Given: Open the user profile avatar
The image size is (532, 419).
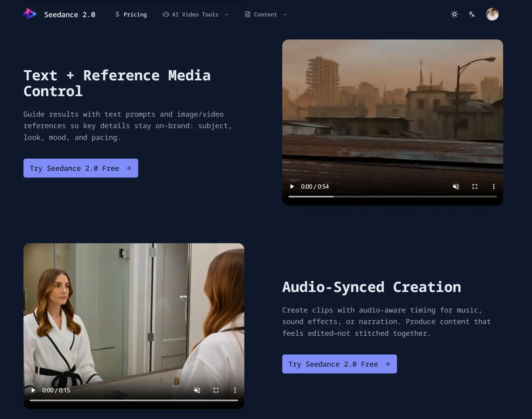Looking at the screenshot, I should pos(492,14).
